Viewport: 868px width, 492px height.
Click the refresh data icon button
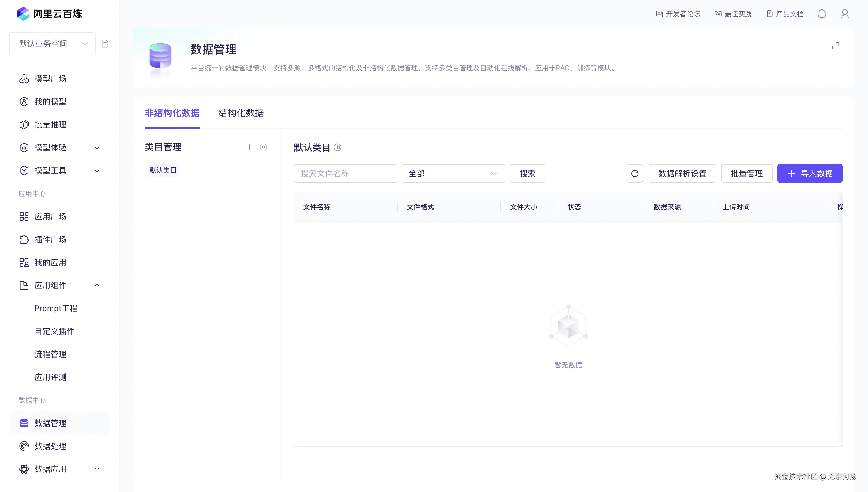click(x=635, y=173)
